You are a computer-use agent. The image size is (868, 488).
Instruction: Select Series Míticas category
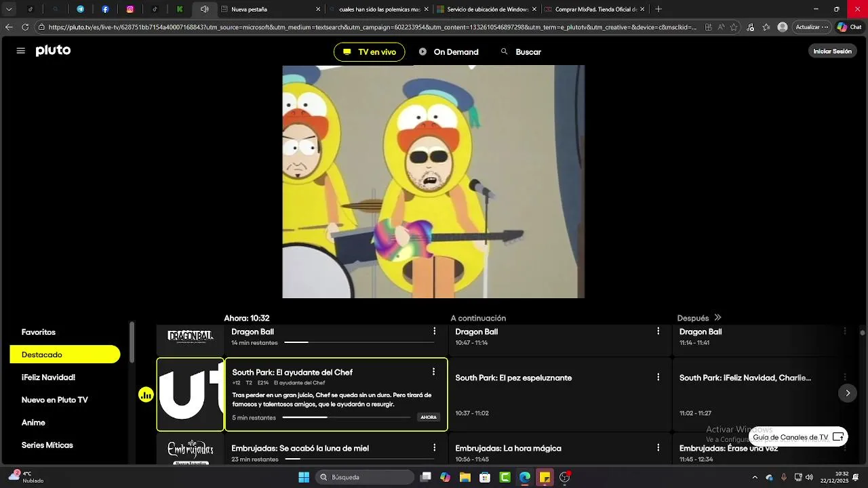coord(47,445)
